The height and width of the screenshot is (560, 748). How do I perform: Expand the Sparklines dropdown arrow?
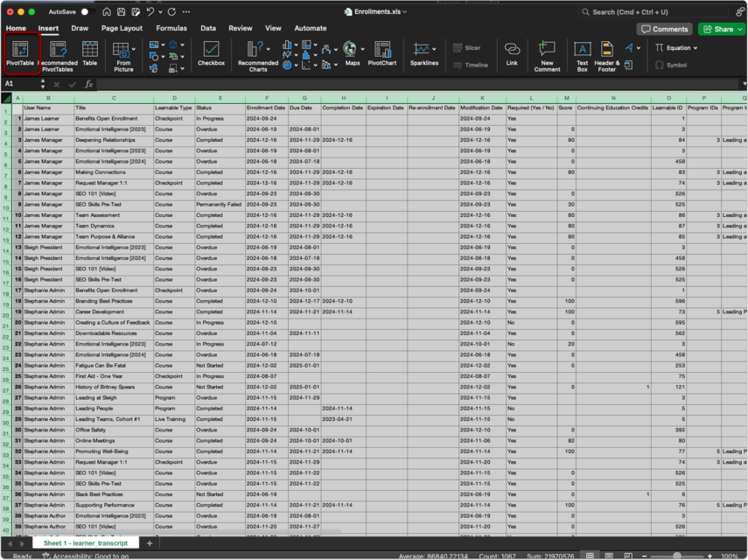(434, 49)
